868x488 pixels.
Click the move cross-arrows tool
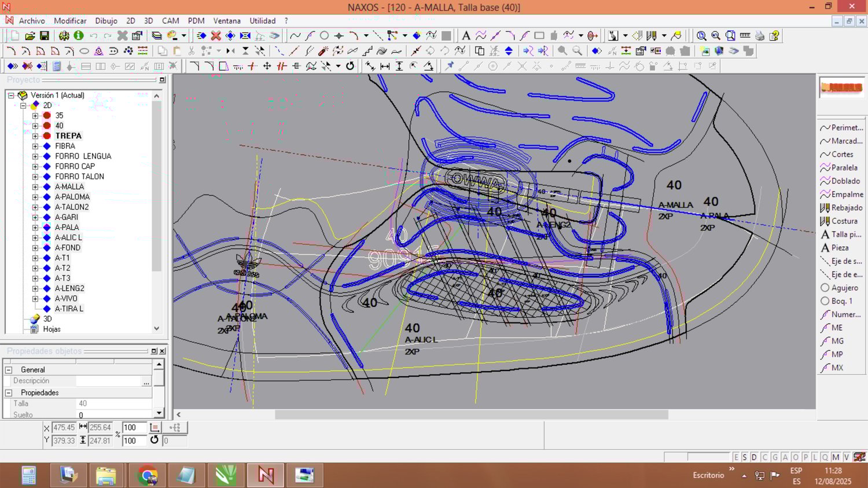coord(267,66)
